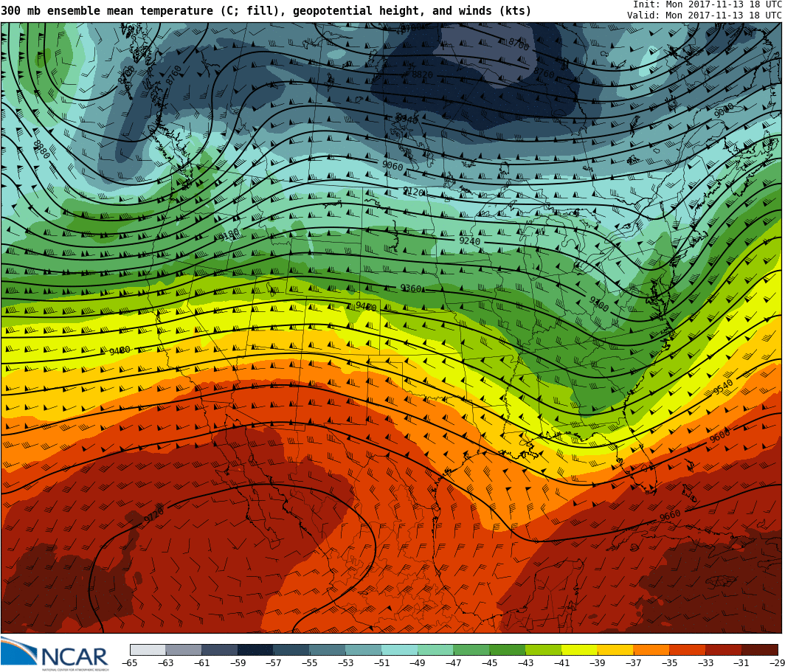Click the green swatch between -45 and -43
This screenshot has height=672, width=785.
507,649
